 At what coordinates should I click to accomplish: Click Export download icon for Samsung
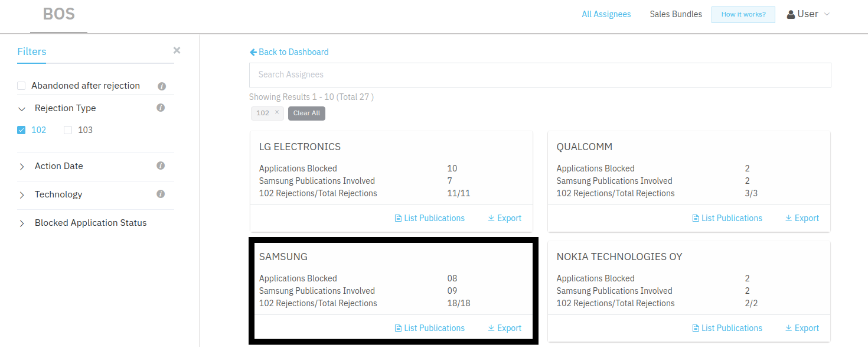click(x=491, y=328)
